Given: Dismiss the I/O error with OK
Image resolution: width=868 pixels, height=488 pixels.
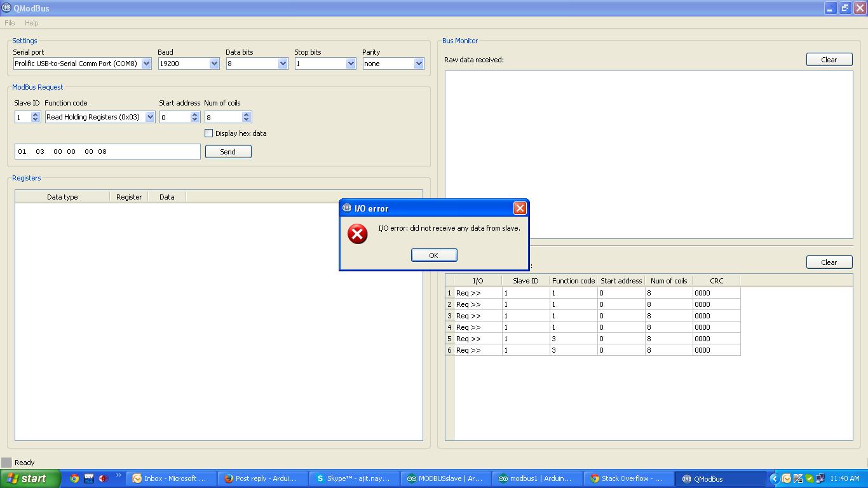Looking at the screenshot, I should pyautogui.click(x=434, y=255).
